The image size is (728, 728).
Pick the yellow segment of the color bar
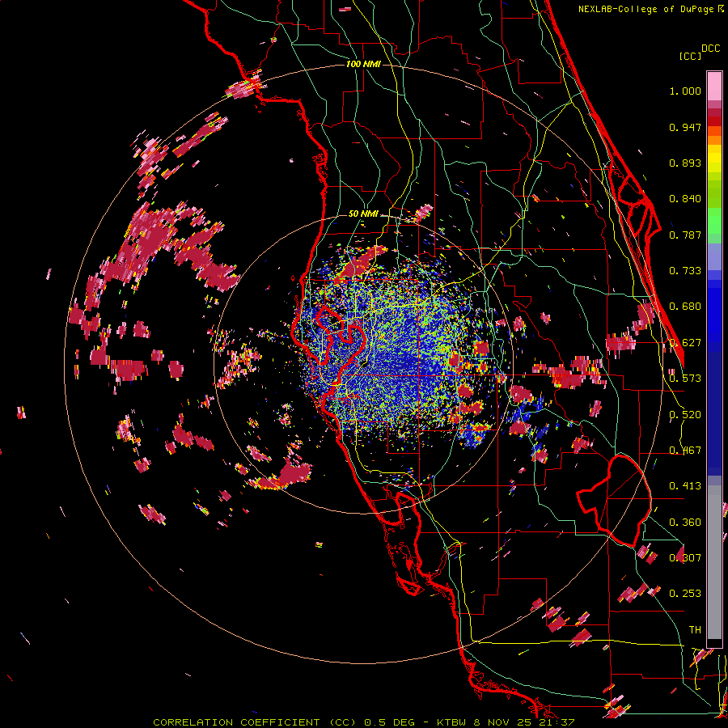tap(714, 159)
